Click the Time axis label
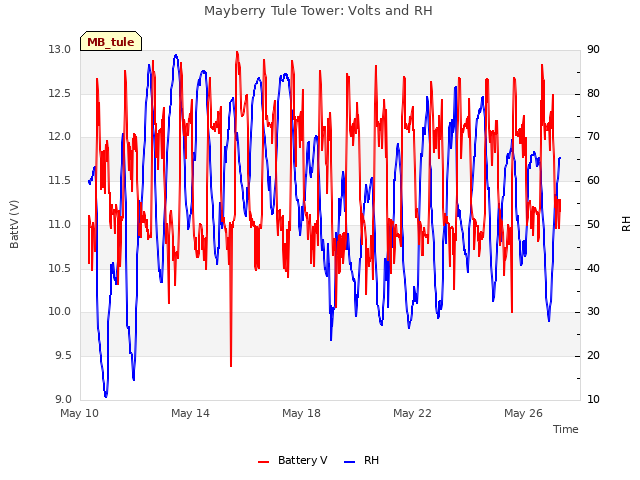Image resolution: width=640 pixels, height=480 pixels. tap(565, 429)
